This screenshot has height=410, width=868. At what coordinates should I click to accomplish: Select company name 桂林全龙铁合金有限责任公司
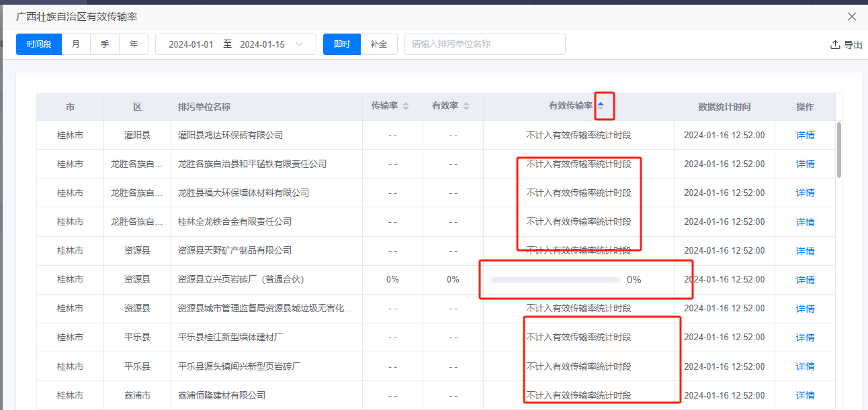(234, 221)
